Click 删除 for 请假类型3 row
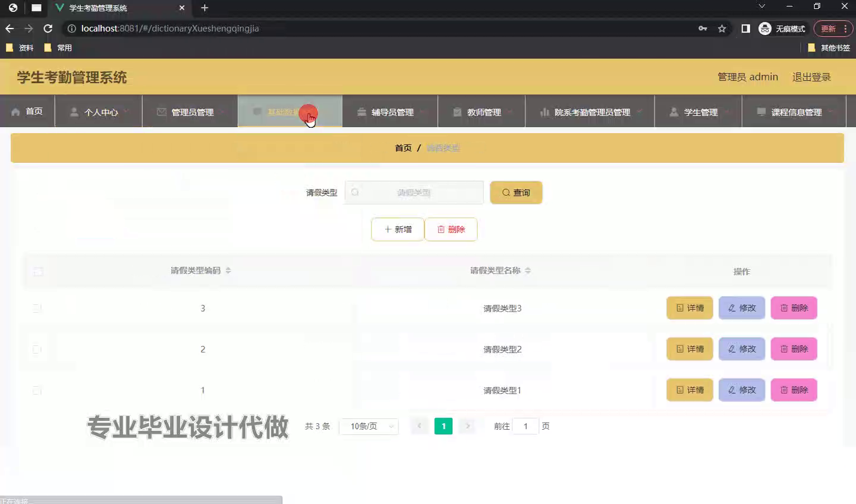The image size is (856, 504). pyautogui.click(x=794, y=308)
